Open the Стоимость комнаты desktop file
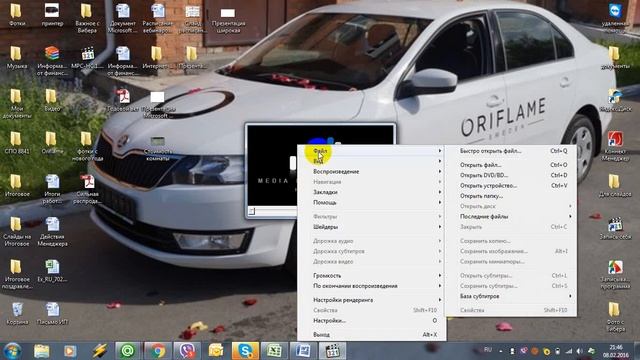The width and height of the screenshot is (640, 360). click(x=158, y=149)
